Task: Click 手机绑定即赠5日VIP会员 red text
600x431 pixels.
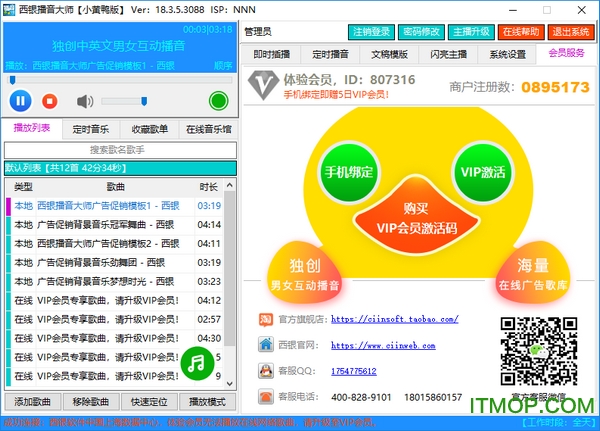Action: click(336, 95)
